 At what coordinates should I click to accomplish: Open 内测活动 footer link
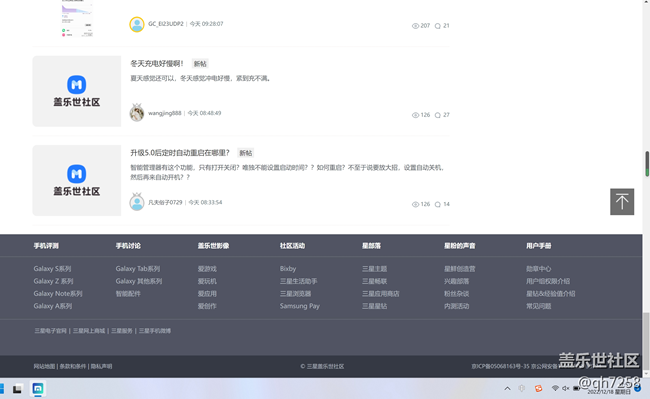456,306
